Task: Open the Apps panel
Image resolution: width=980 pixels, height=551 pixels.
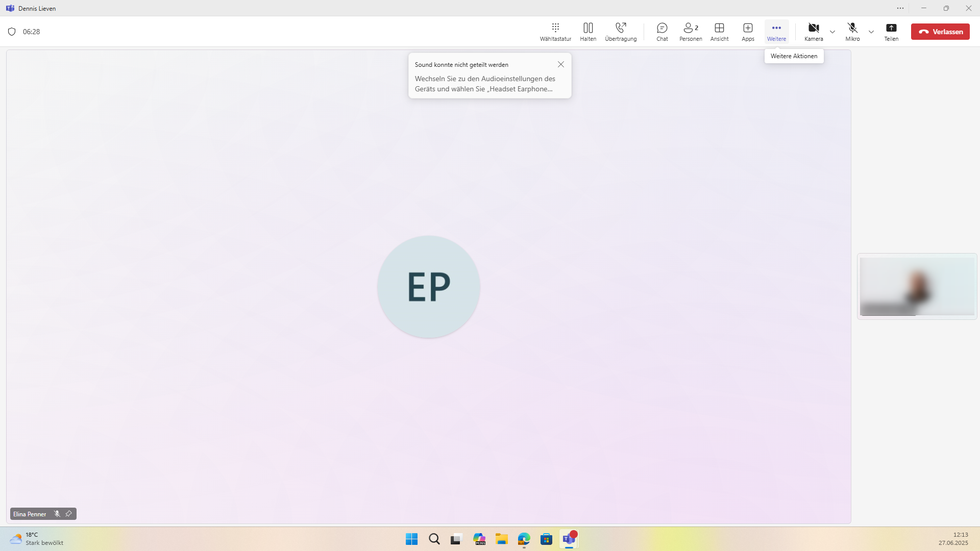Action: pyautogui.click(x=748, y=32)
